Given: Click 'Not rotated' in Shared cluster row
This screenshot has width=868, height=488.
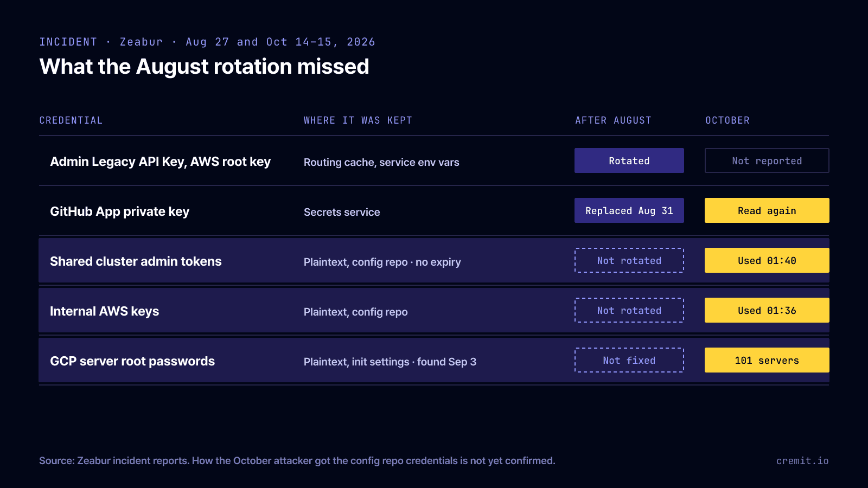Looking at the screenshot, I should [629, 260].
